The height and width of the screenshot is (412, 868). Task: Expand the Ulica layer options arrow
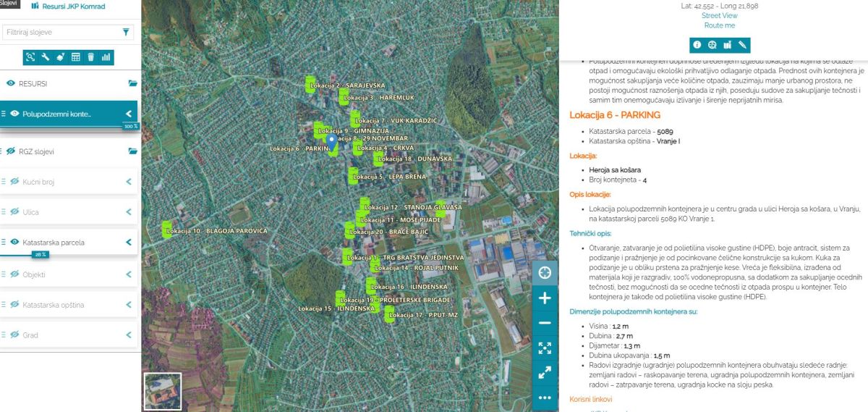(x=129, y=212)
